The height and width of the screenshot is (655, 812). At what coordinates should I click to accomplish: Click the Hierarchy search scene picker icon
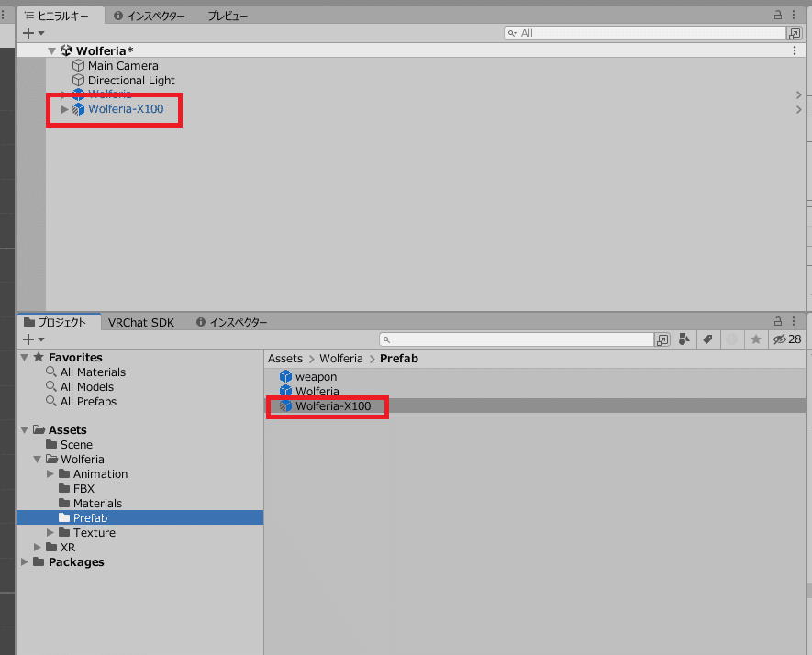click(x=795, y=34)
